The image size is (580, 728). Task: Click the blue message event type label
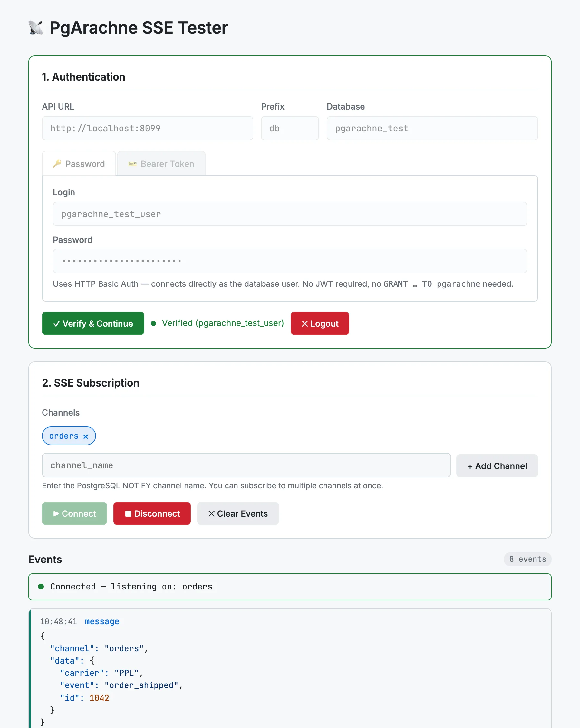pos(102,622)
